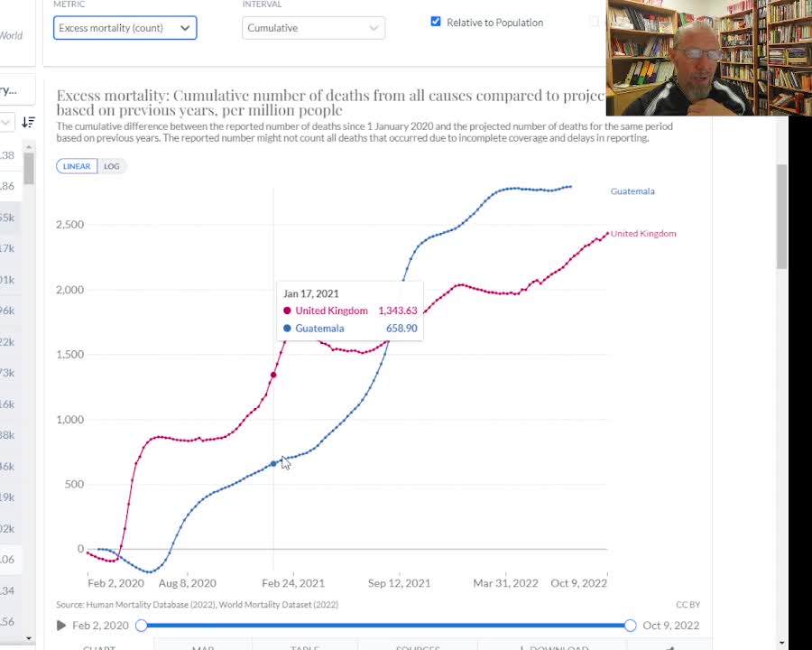Click the country list scrollbar down arrow

pyautogui.click(x=29, y=638)
